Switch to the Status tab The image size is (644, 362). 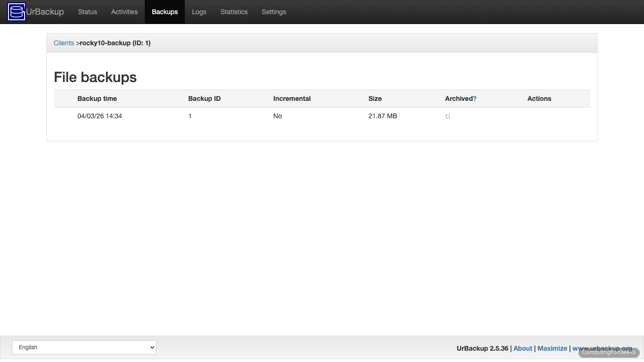click(87, 12)
